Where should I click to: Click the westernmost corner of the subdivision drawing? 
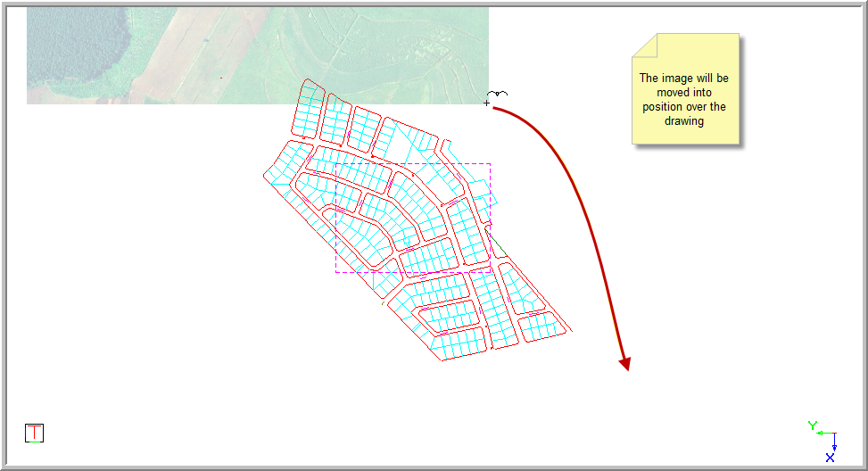(265, 176)
